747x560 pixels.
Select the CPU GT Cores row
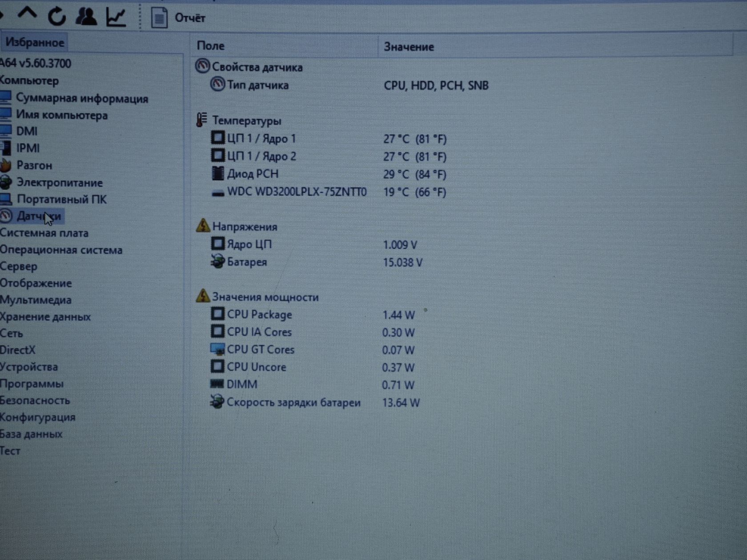312,350
